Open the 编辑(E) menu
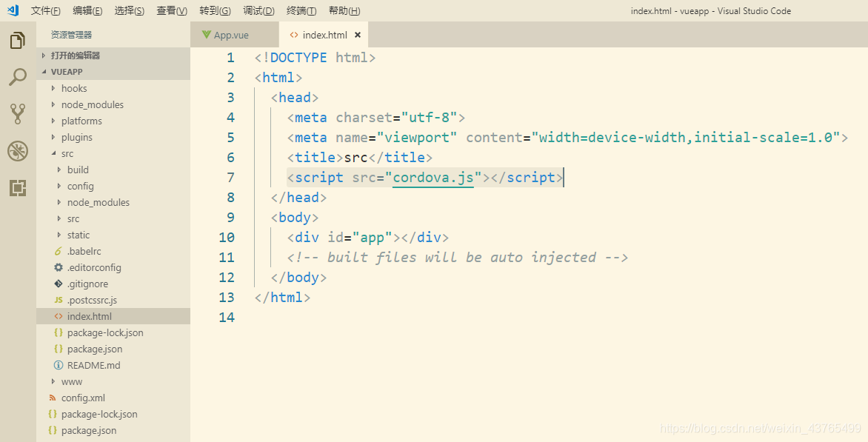The width and height of the screenshot is (868, 442). point(87,10)
